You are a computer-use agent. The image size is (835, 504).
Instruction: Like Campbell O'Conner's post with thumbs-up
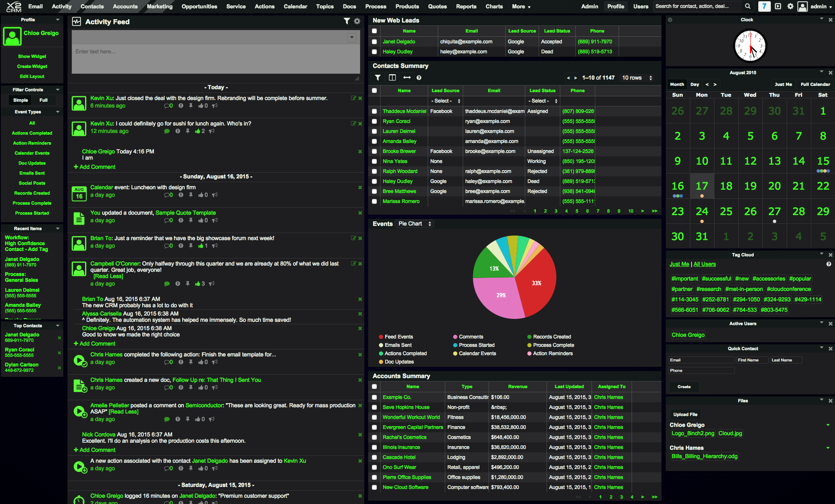[x=198, y=284]
